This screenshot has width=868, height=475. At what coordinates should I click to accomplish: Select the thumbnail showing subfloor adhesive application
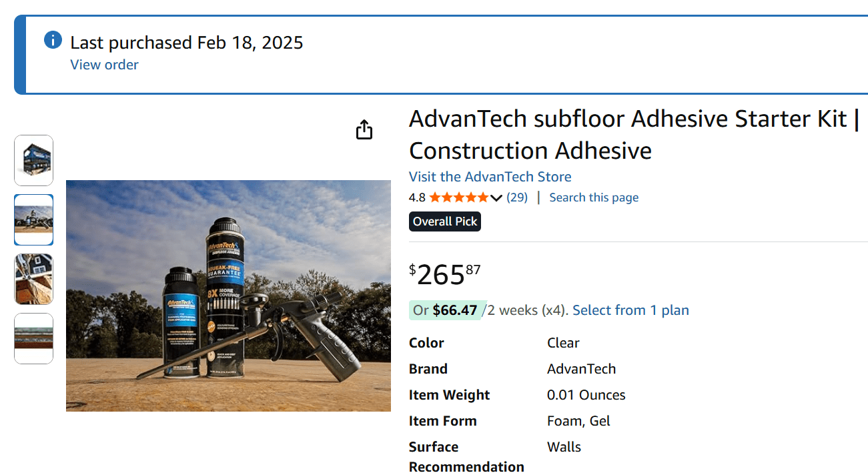point(33,279)
